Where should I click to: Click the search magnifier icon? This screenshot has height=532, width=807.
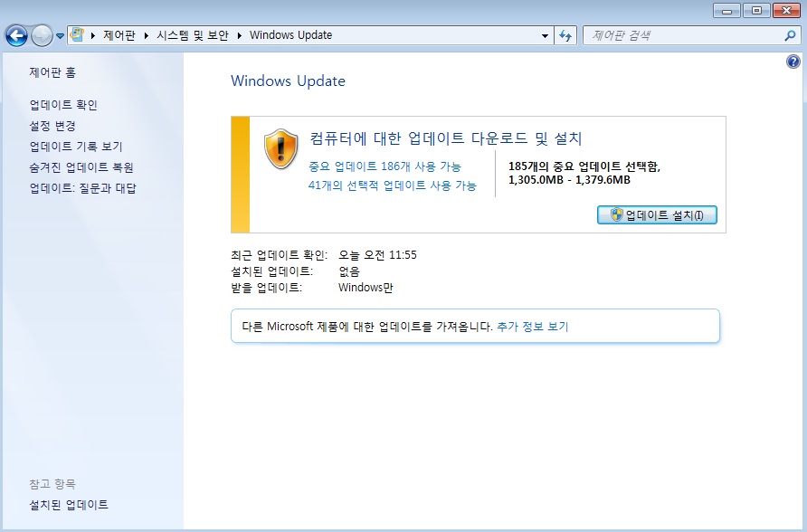(x=790, y=35)
